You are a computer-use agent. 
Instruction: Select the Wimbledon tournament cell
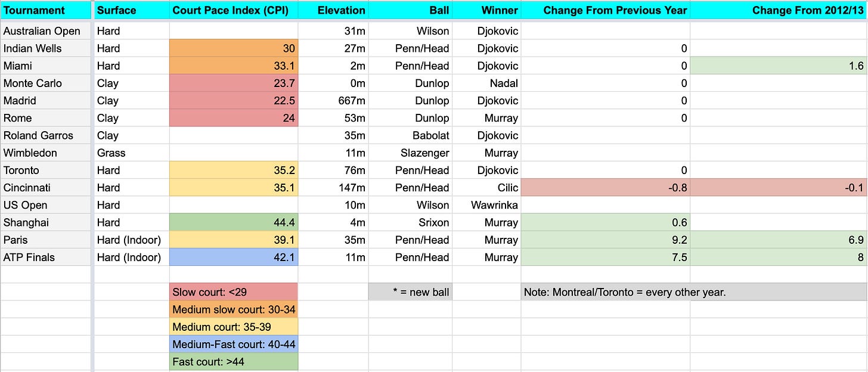coord(45,153)
